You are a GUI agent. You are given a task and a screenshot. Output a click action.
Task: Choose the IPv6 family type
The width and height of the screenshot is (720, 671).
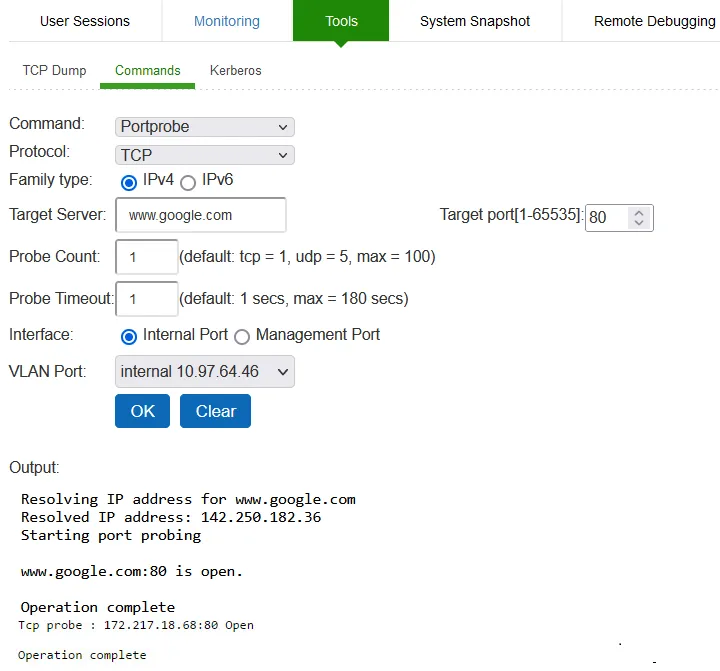click(x=188, y=182)
